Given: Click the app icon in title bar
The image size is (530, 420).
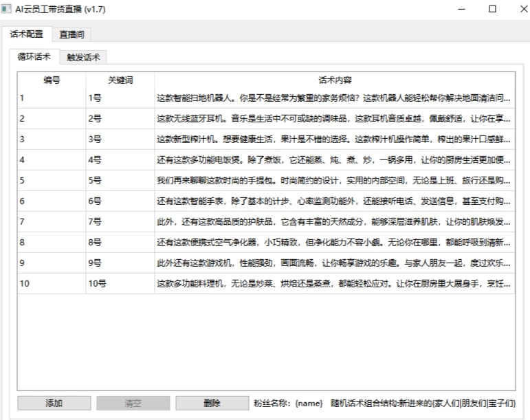Looking at the screenshot, I should point(8,10).
